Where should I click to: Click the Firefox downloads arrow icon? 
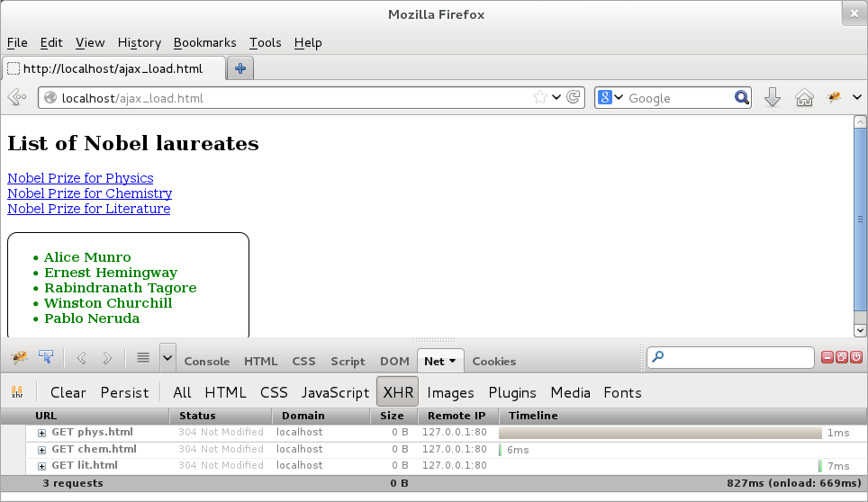pos(772,98)
